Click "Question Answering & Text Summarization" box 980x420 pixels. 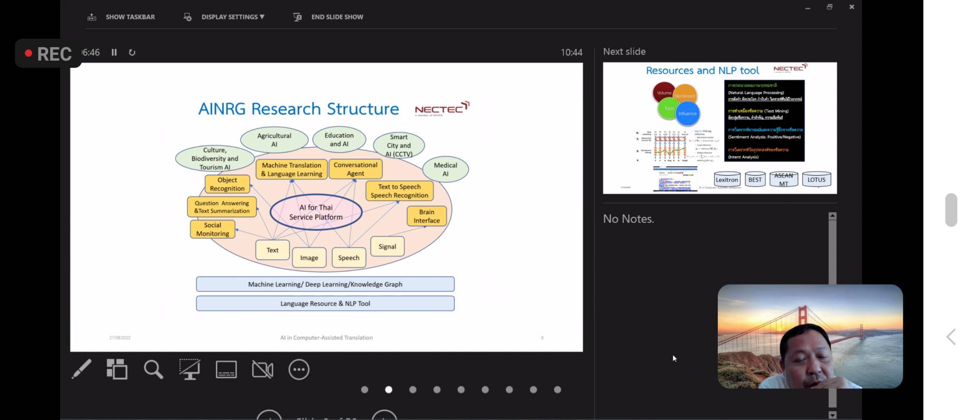pos(222,207)
